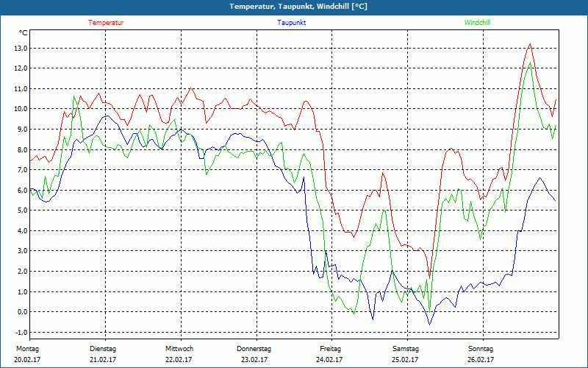Select the °C unit label on the axis
The image size is (588, 368).
point(24,33)
